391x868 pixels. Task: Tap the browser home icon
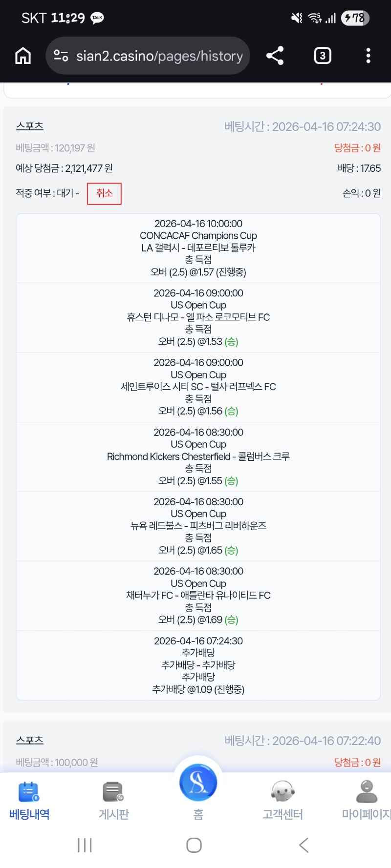pos(23,56)
